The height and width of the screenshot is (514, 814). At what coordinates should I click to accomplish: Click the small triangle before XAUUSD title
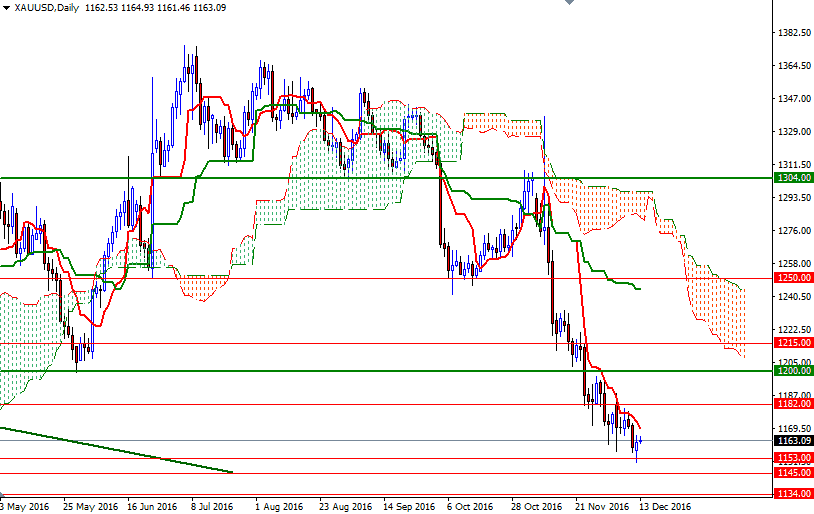click(5, 8)
